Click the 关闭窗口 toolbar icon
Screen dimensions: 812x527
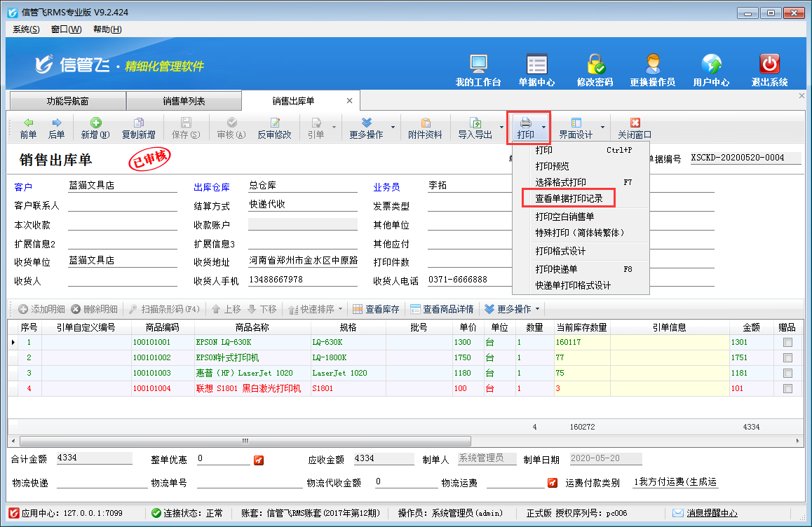click(635, 128)
